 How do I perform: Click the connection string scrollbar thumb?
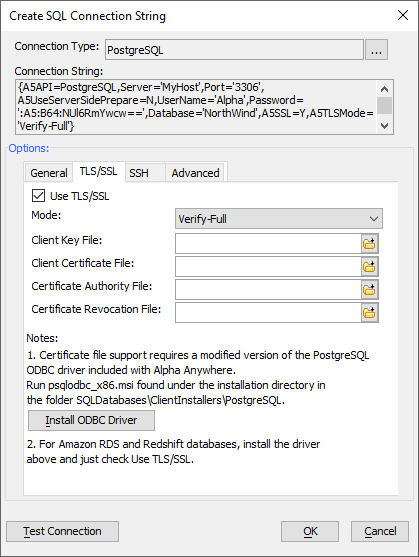pos(384,105)
